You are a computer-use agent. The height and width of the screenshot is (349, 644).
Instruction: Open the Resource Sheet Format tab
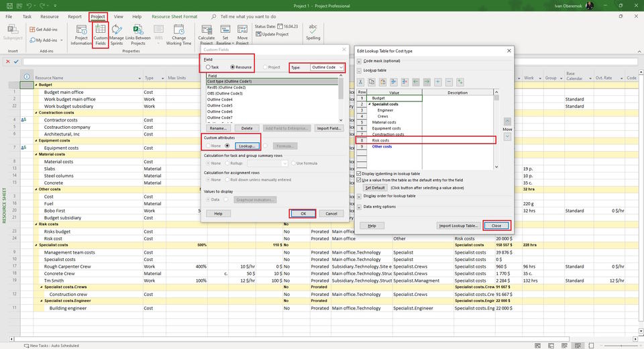174,16
